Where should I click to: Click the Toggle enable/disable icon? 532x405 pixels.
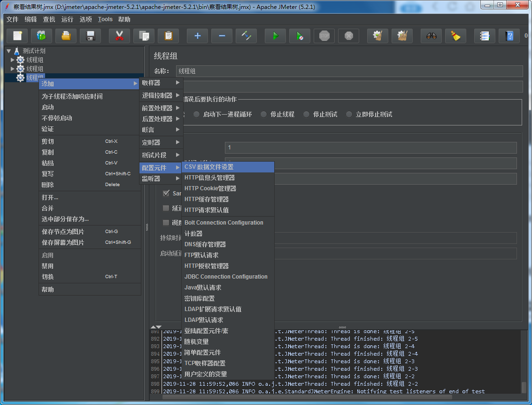tap(247, 36)
